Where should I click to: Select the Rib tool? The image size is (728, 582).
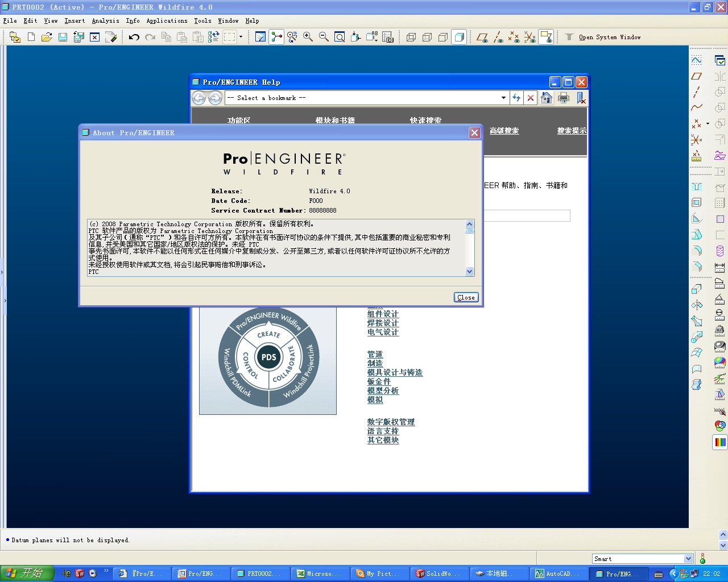[x=697, y=219]
